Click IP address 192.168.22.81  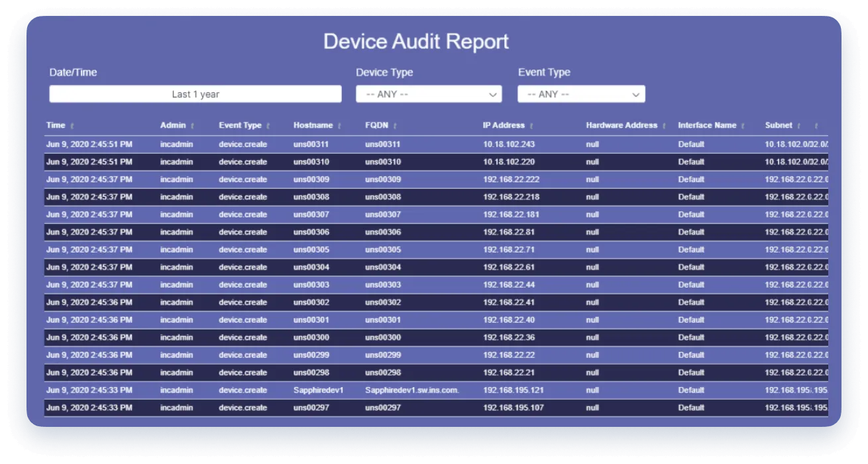tap(509, 232)
